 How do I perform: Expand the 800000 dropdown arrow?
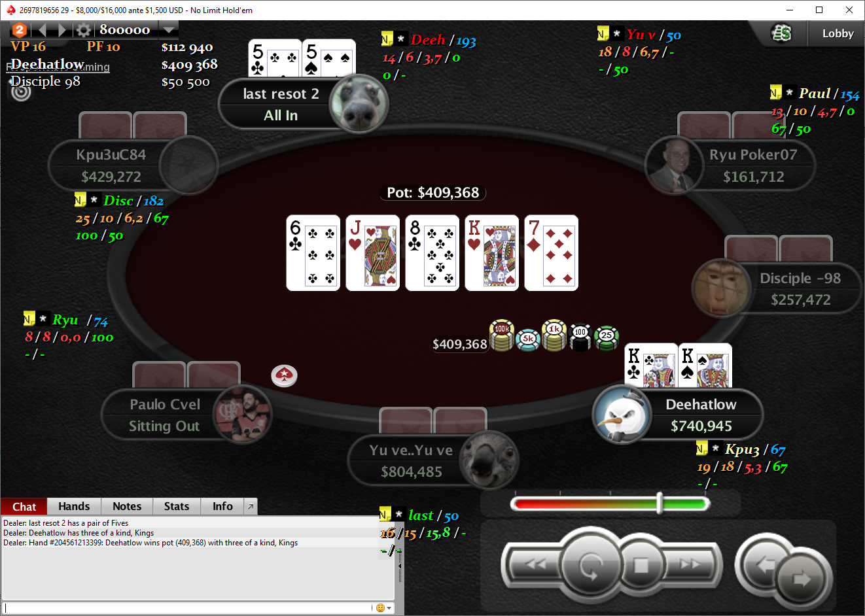(x=169, y=30)
